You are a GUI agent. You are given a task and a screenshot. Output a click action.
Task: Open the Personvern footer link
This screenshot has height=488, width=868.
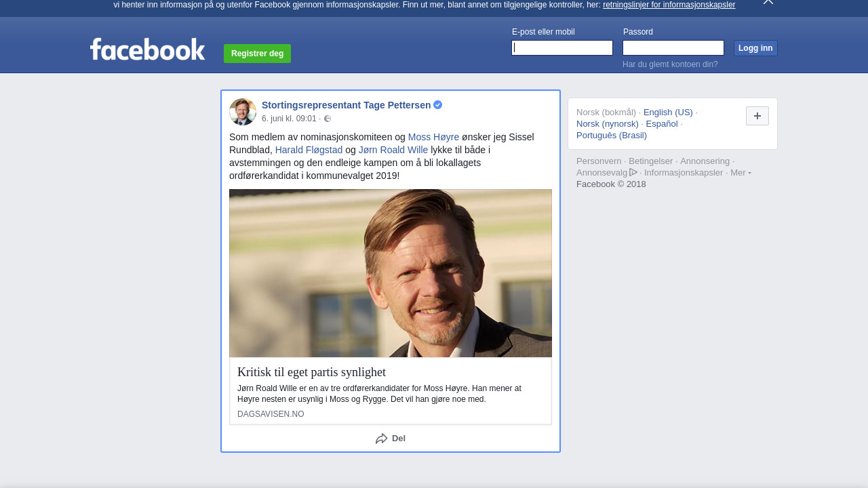[599, 161]
